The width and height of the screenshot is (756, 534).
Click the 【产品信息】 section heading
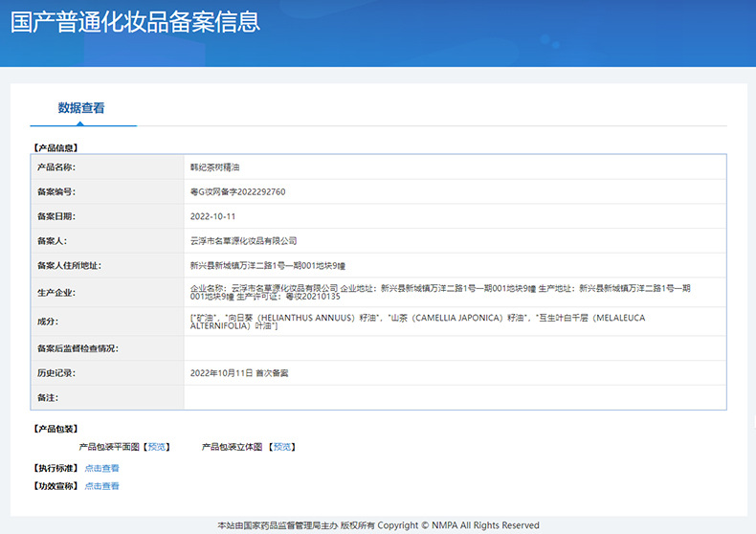(x=56, y=147)
